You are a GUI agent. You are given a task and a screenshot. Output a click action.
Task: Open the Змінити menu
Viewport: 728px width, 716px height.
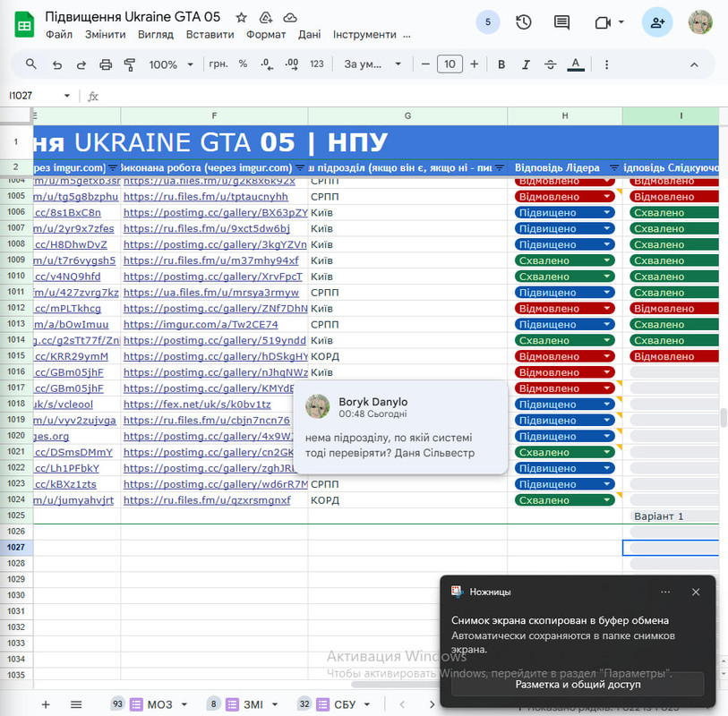[x=106, y=34]
